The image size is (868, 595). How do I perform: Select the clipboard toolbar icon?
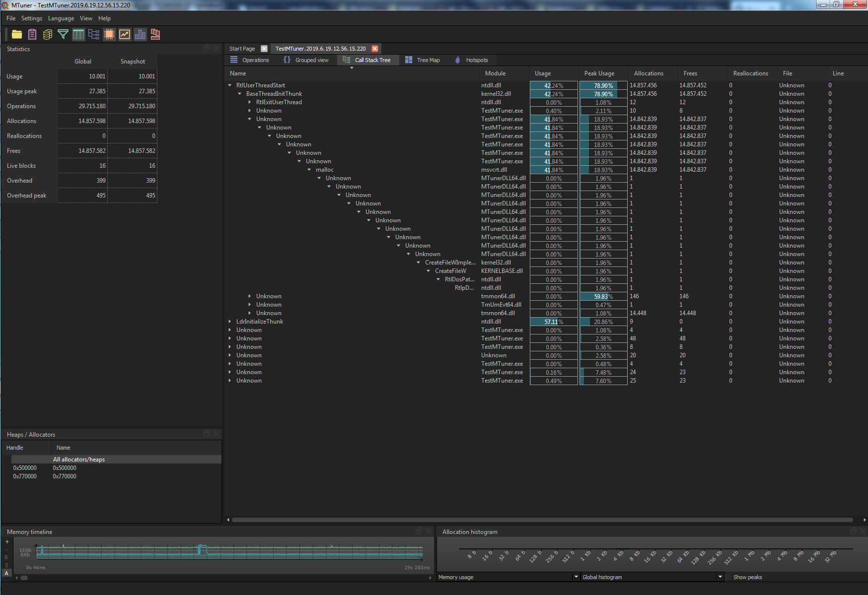coord(32,34)
